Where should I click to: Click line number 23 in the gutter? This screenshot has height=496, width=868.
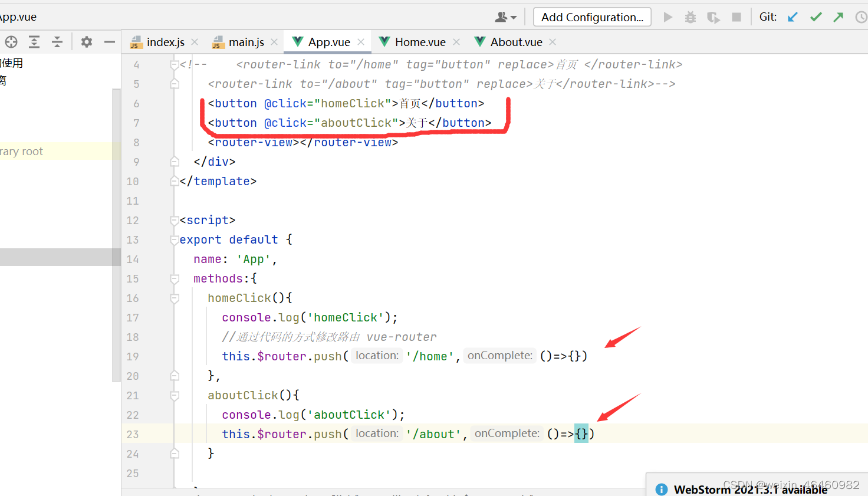[133, 435]
